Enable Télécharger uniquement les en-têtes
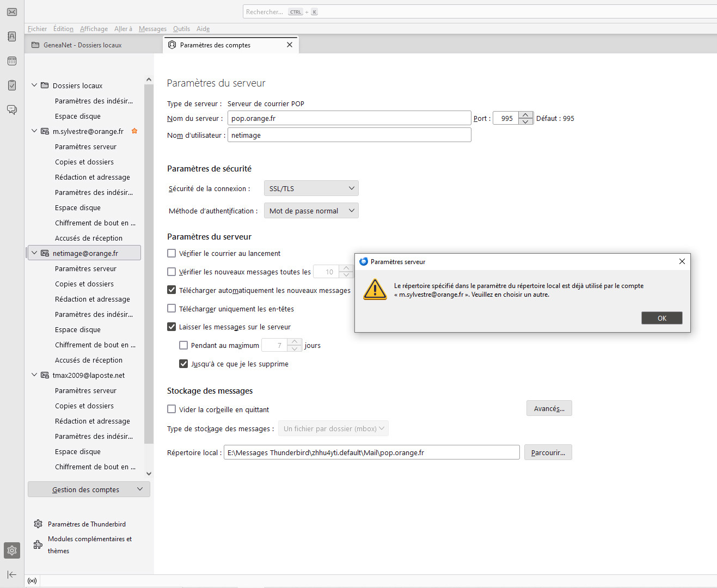Image resolution: width=717 pixels, height=588 pixels. [x=171, y=309]
